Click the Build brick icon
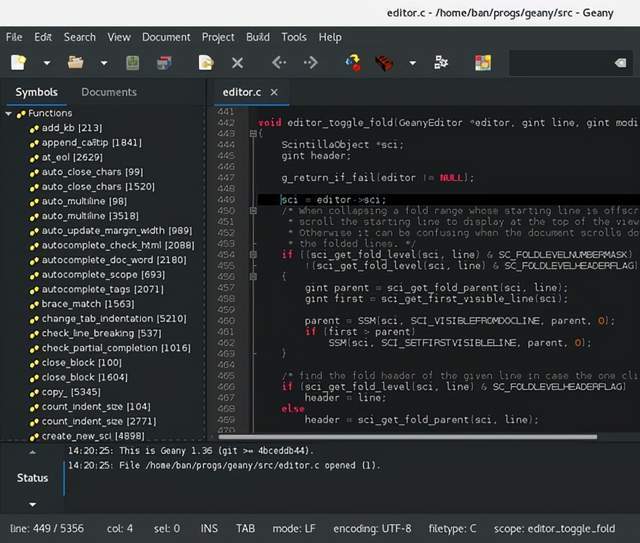Image resolution: width=640 pixels, height=543 pixels. pos(384,63)
